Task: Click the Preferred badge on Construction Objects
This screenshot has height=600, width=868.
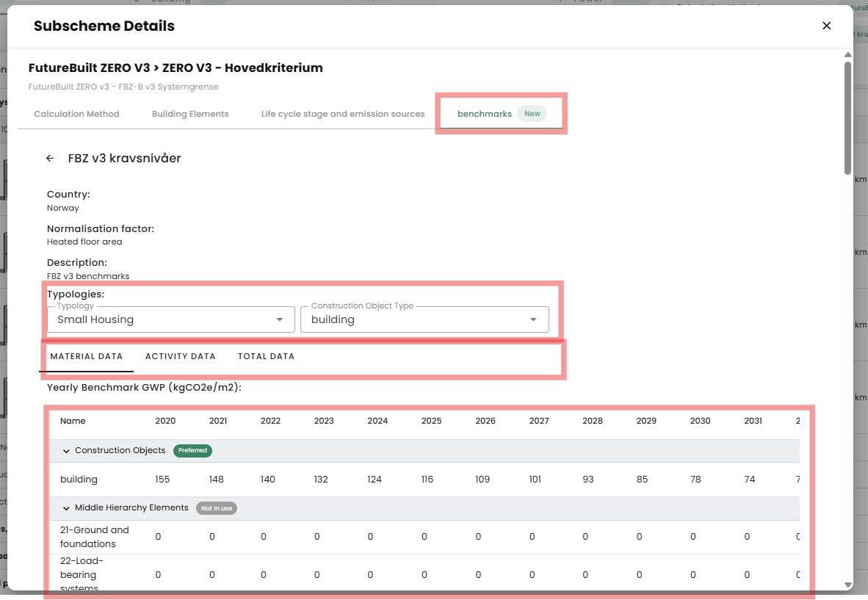Action: pos(192,450)
